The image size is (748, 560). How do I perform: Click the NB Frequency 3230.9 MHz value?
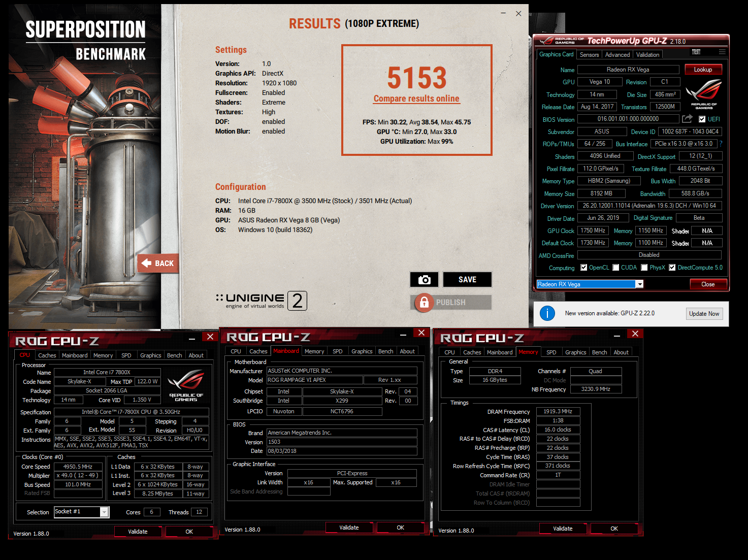coord(596,389)
